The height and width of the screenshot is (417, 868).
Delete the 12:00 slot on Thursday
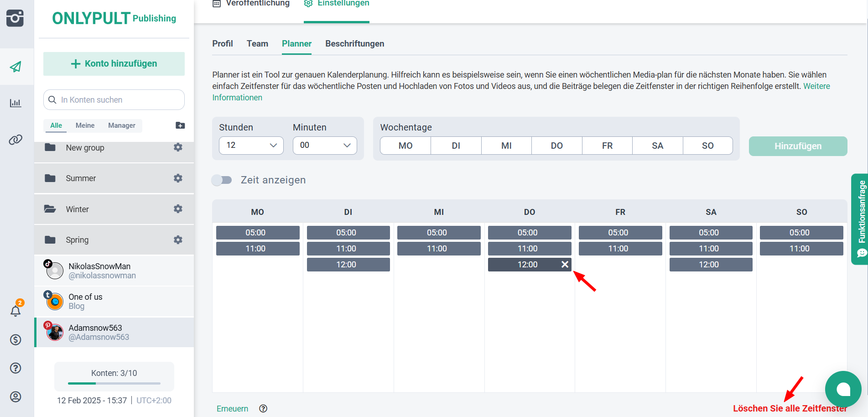pyautogui.click(x=565, y=265)
